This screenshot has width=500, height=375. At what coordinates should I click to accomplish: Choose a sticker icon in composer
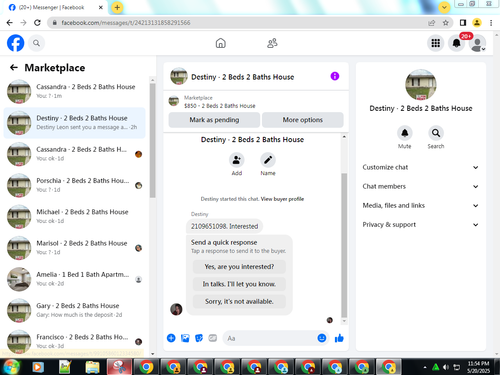tap(199, 338)
